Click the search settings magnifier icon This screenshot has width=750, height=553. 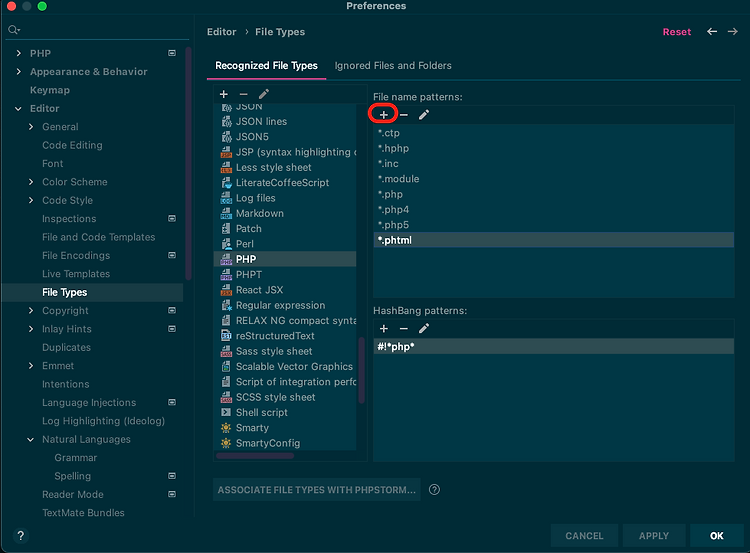[14, 30]
